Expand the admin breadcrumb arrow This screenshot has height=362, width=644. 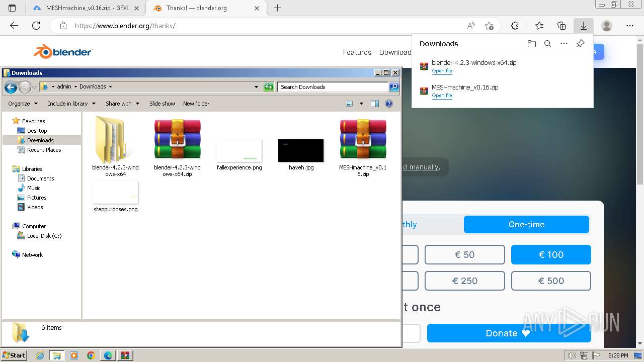[75, 87]
